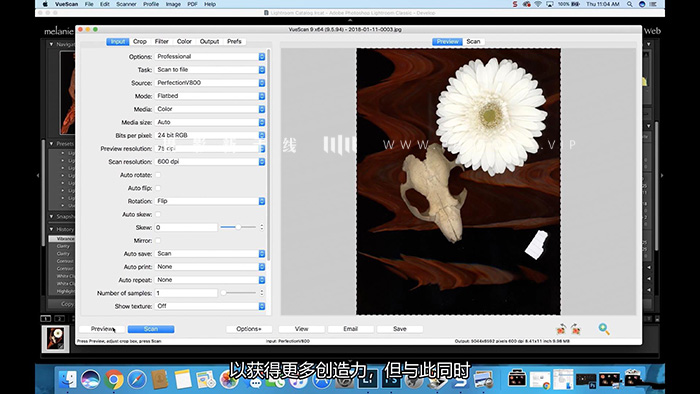
Task: Click the Save button
Action: [400, 329]
